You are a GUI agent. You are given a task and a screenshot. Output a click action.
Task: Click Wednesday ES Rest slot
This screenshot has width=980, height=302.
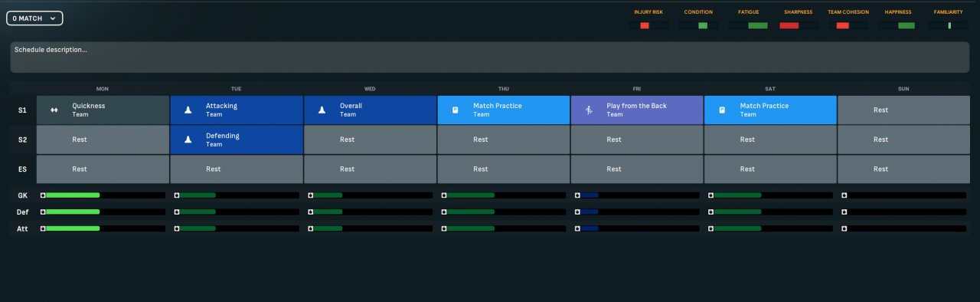point(370,169)
